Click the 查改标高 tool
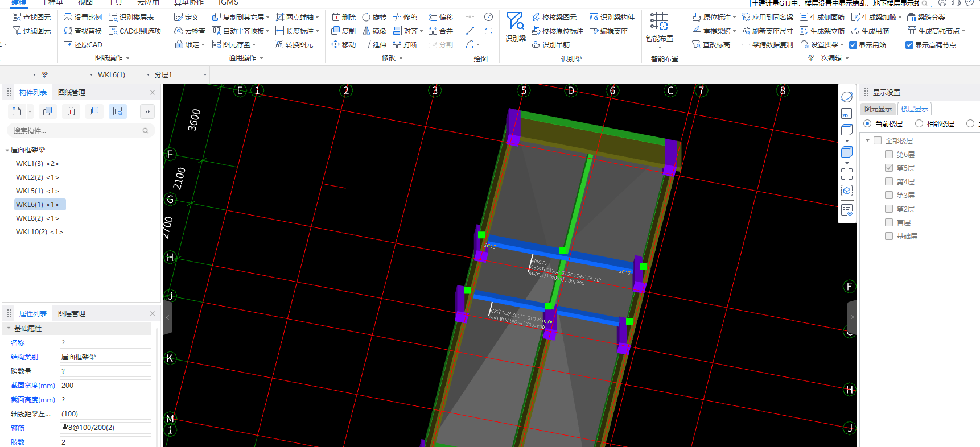This screenshot has width=980, height=447. (711, 44)
